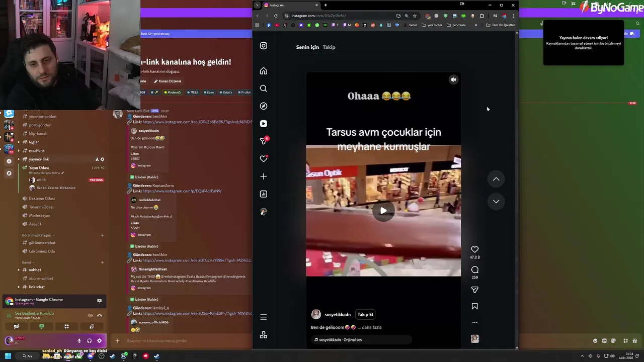Open Windows taskbar search Ara
The height and width of the screenshot is (362, 644).
click(27, 356)
